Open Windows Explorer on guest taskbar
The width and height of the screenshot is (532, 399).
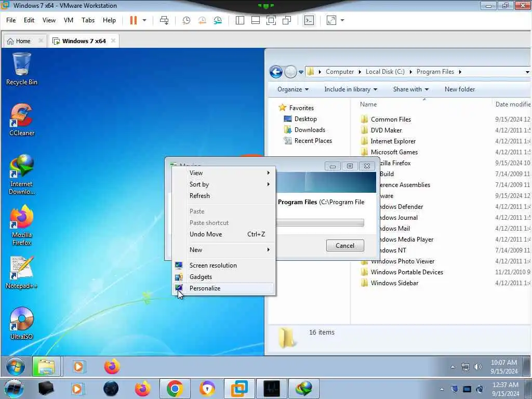coord(46,366)
